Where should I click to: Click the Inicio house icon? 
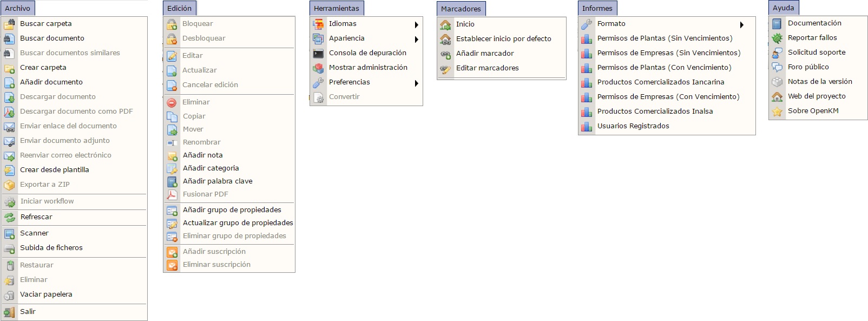(445, 24)
